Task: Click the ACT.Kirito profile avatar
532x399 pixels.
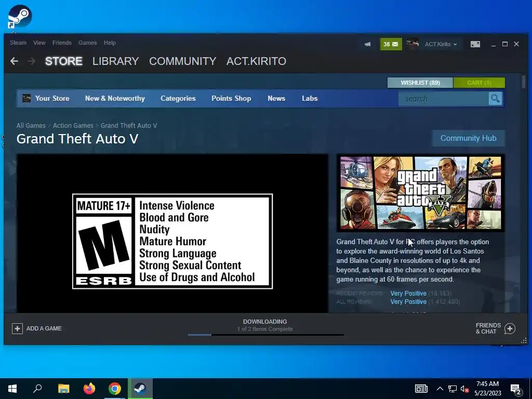Action: [412, 44]
